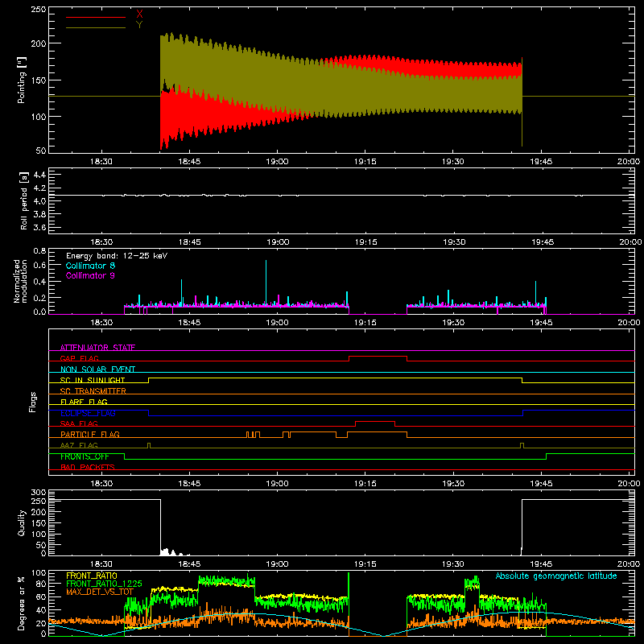644x644 pixels.
Task: Click the 19:00 tick label under Flags plot
Action: (x=277, y=484)
